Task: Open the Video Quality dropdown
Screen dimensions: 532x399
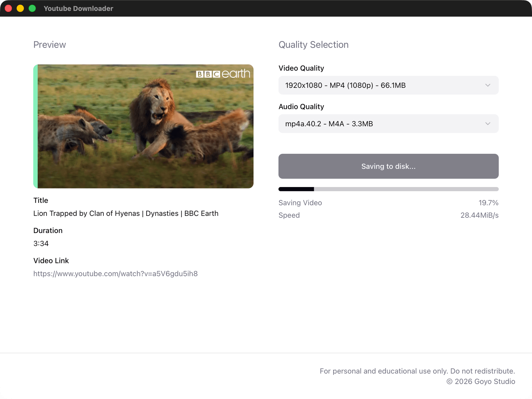Action: (x=388, y=85)
